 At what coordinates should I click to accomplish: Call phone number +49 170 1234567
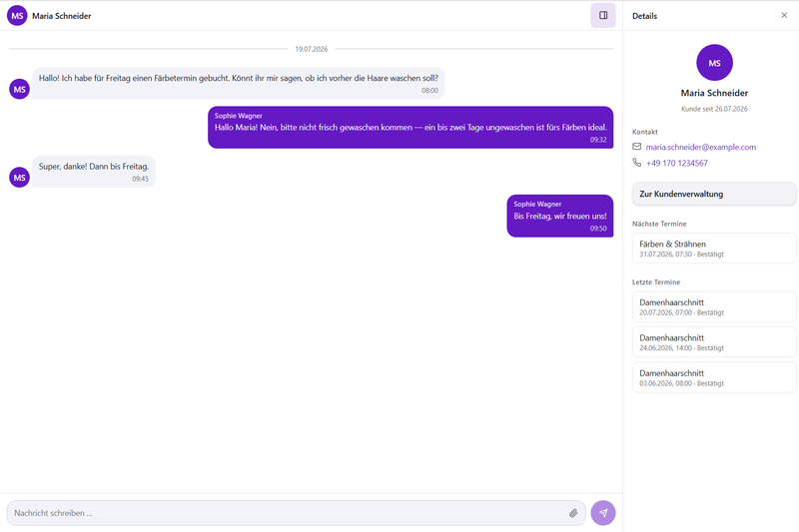click(677, 163)
